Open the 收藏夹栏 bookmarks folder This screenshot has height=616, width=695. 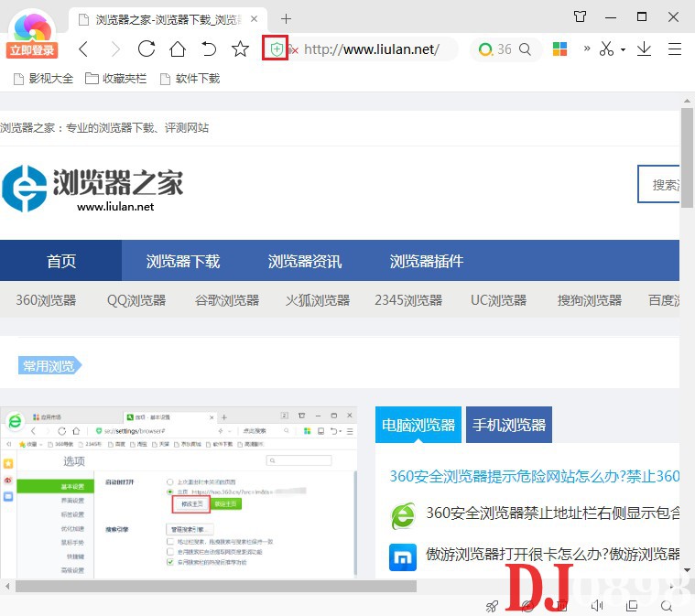115,79
